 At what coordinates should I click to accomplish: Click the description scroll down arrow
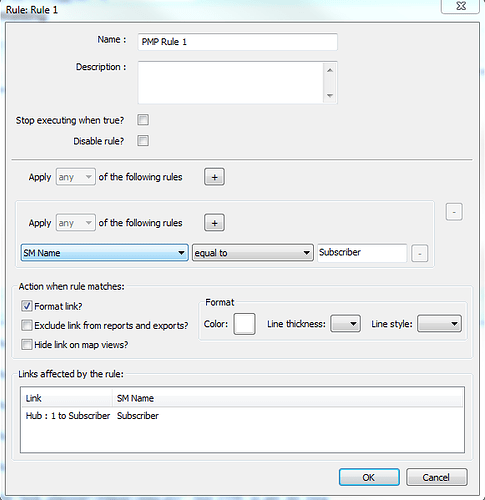coord(330,96)
